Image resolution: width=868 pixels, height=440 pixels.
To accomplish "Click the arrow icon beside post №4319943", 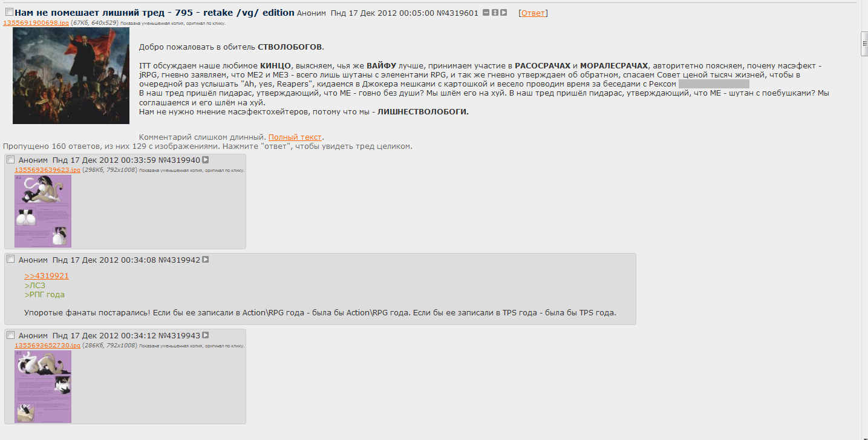I will (x=205, y=335).
